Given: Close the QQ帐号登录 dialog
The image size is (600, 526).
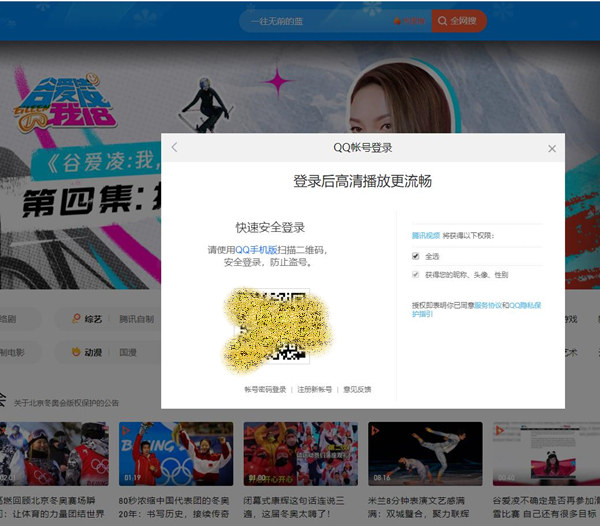Looking at the screenshot, I should click(552, 148).
